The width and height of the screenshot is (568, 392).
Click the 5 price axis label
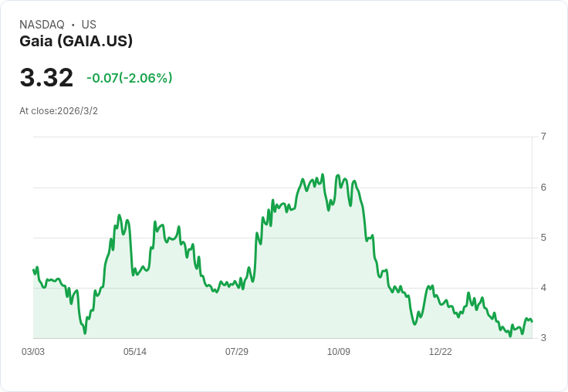tap(543, 238)
